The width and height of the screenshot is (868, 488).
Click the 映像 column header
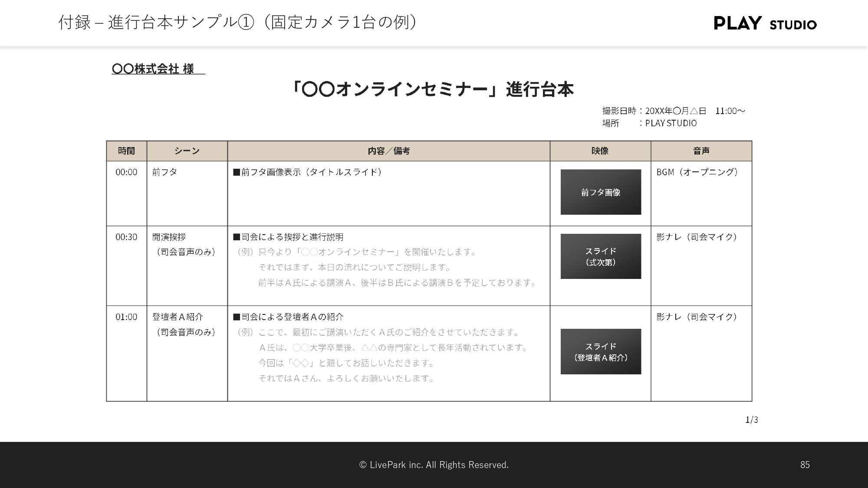(600, 151)
